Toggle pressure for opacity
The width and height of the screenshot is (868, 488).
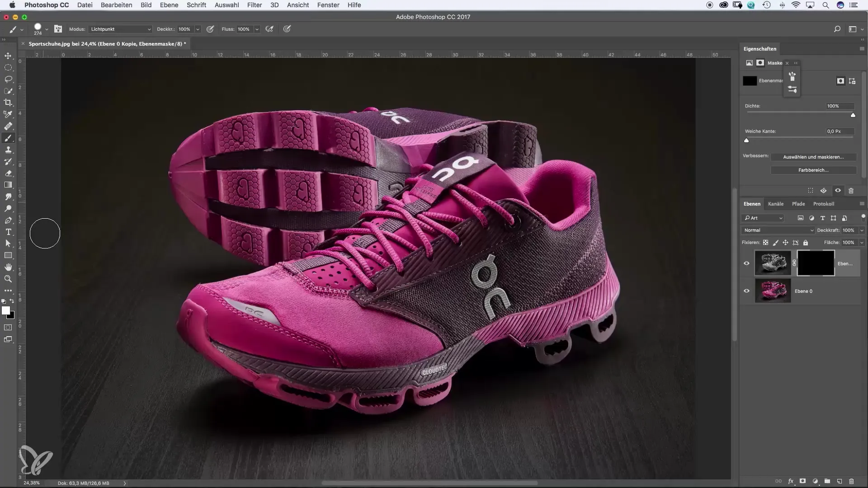[x=210, y=29]
